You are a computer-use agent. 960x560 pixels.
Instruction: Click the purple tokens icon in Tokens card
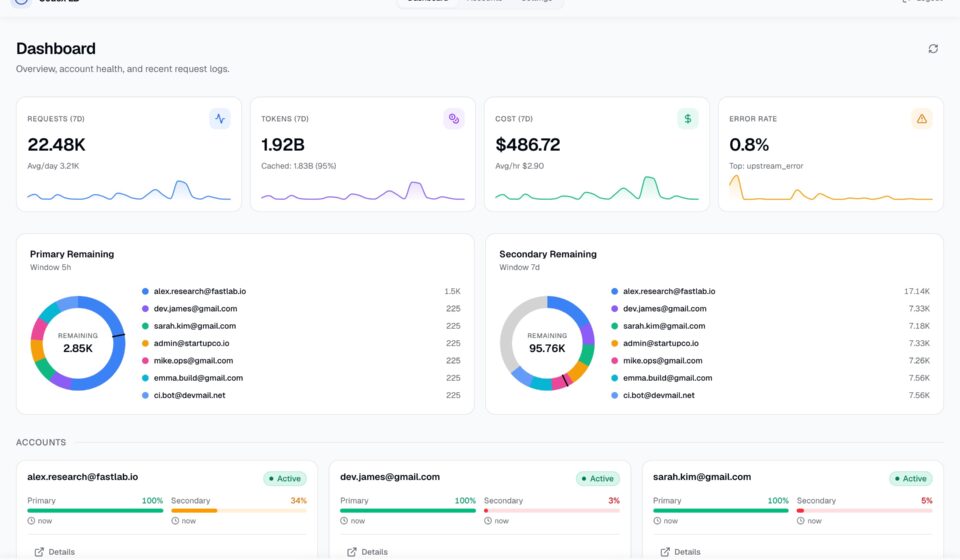(x=454, y=119)
